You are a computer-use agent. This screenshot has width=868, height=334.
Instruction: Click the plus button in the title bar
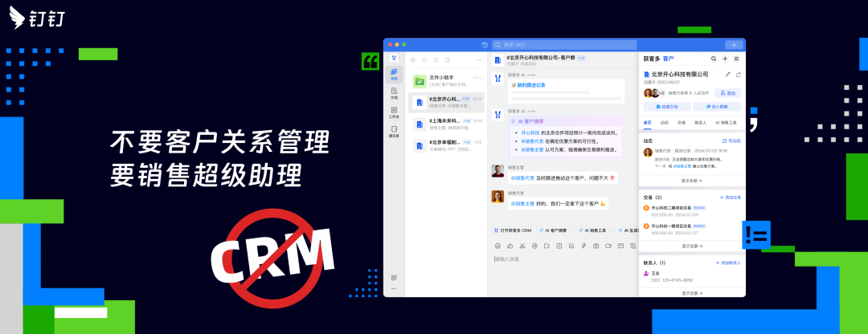734,45
